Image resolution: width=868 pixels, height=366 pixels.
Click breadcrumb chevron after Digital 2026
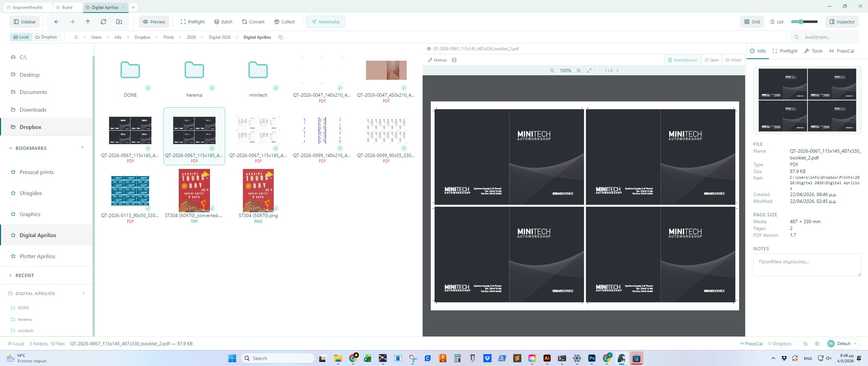pyautogui.click(x=237, y=37)
